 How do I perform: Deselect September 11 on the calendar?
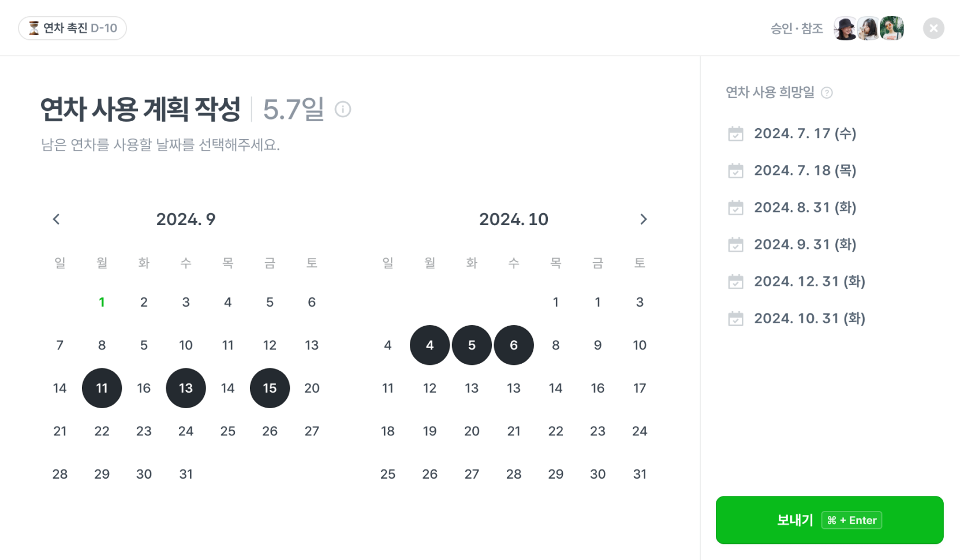point(102,388)
